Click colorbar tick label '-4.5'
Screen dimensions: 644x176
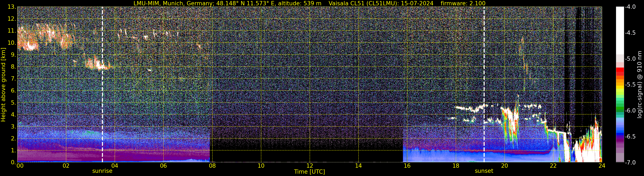click(x=630, y=33)
